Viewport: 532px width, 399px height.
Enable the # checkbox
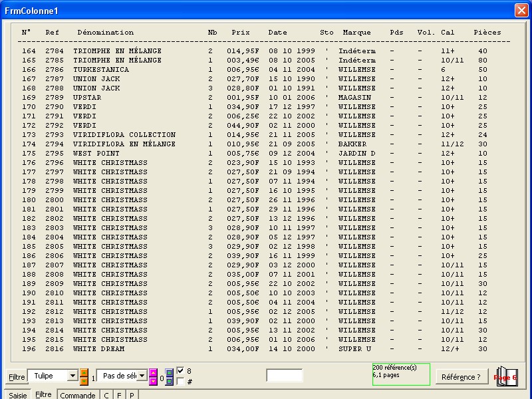click(180, 382)
